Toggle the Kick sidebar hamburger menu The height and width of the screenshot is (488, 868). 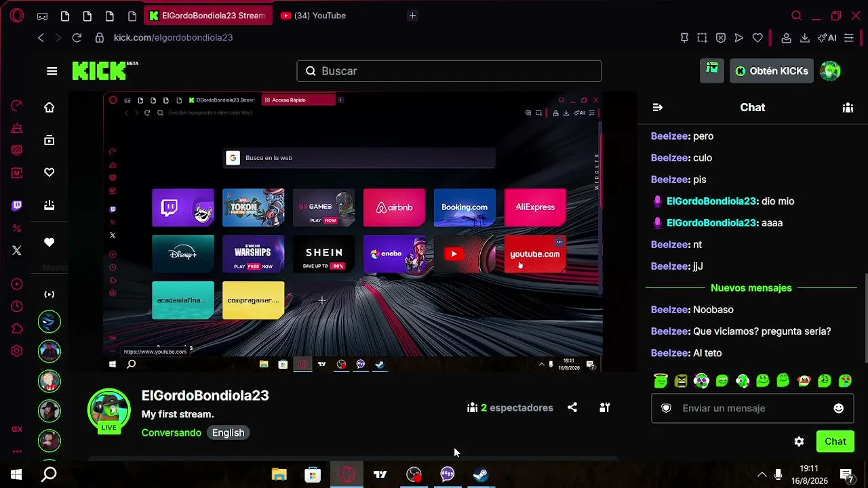52,71
